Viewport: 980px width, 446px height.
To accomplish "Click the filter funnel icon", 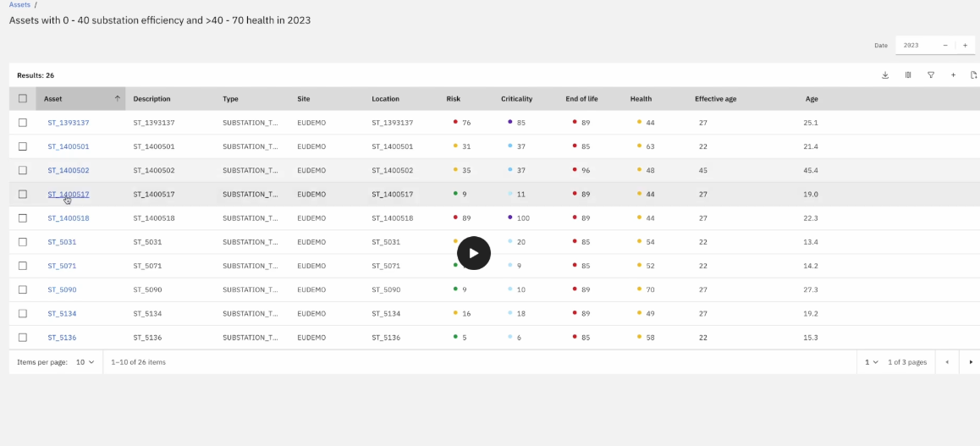I will tap(931, 75).
